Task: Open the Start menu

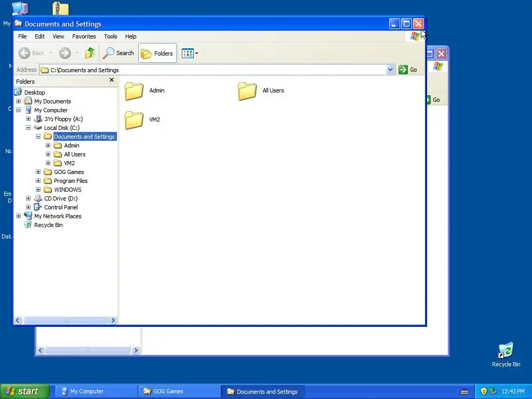Action: click(25, 391)
